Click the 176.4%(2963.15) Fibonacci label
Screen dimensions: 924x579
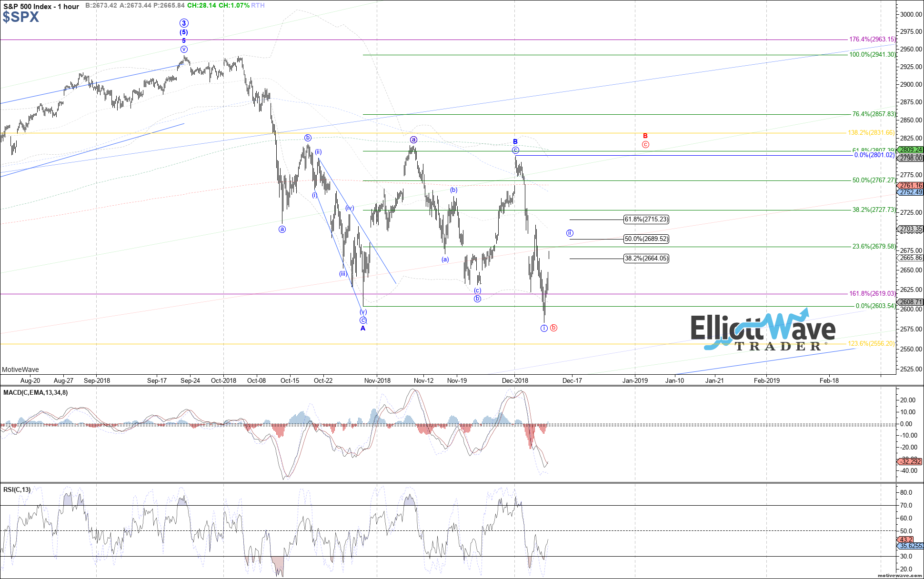click(x=872, y=40)
